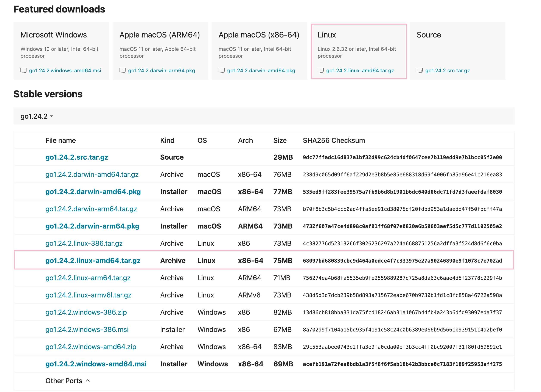This screenshot has width=541, height=392.
Task: Download go1.24.2.linux-arm64.tar.gz from the table
Action: point(88,278)
